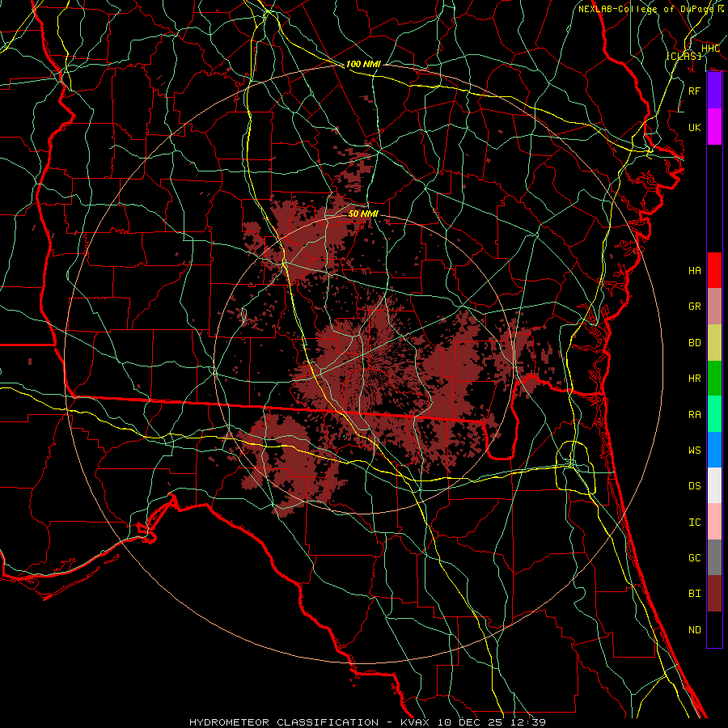Viewport: 728px width, 728px height.
Task: Click the 'HYDROMETEOR CLASSIFICATION - KVAX' footer caption
Action: (309, 722)
